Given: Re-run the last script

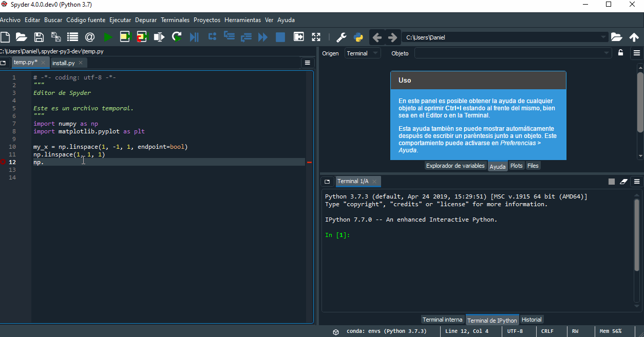Looking at the screenshot, I should pos(177,37).
